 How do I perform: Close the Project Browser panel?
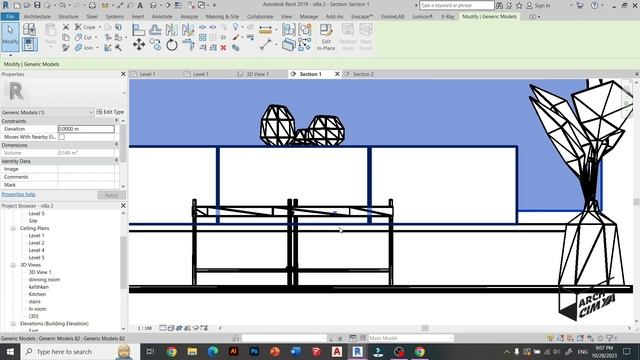[123, 206]
